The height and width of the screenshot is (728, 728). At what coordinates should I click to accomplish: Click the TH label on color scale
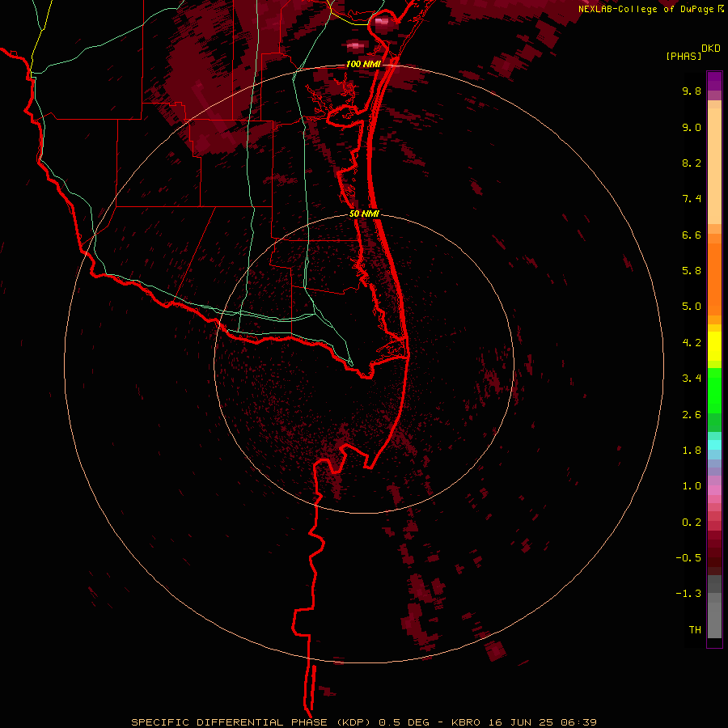point(695,630)
